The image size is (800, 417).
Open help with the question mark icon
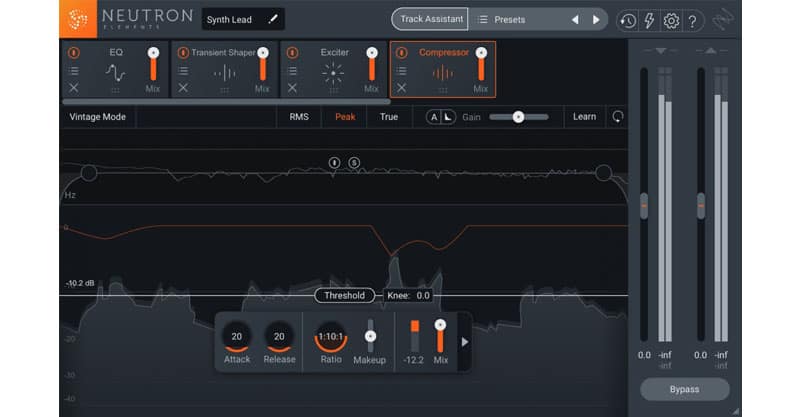(x=692, y=21)
